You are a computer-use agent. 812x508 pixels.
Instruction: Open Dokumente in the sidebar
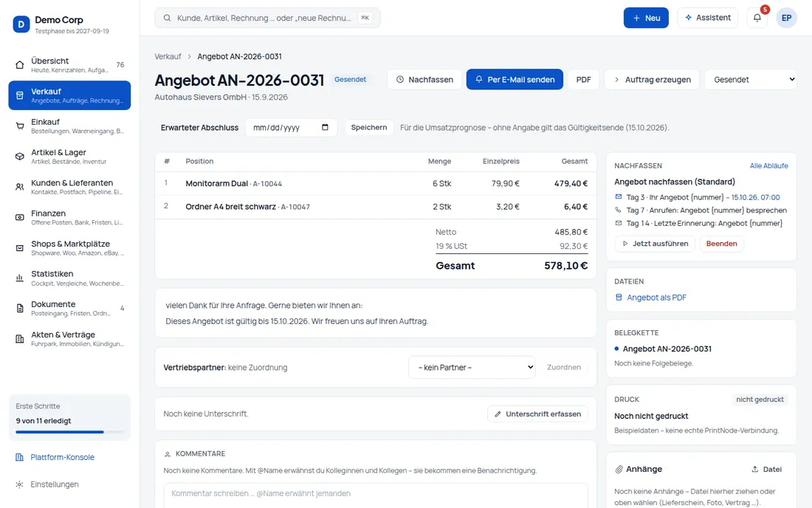tap(69, 309)
